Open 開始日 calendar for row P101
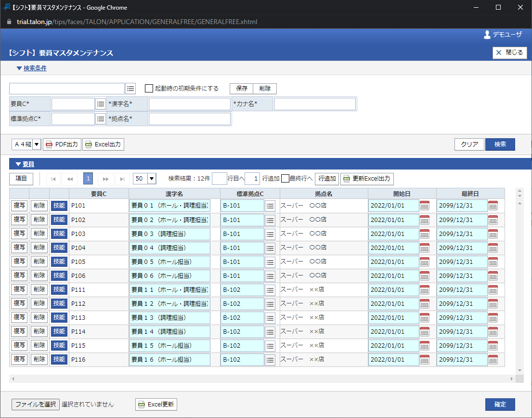 425,206
